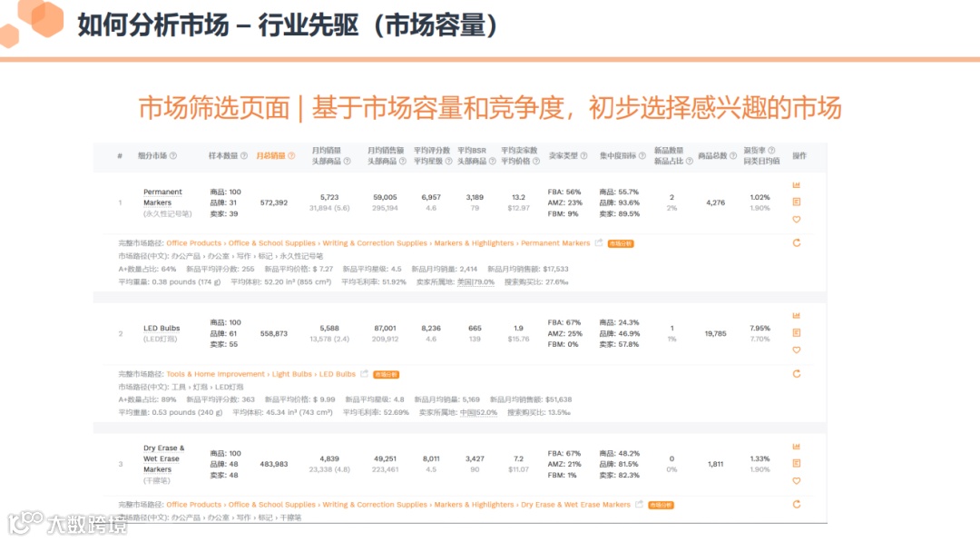Screen dimensions: 980x542
Task: Open the chart icon in LED Bulbs row
Action: (x=797, y=316)
